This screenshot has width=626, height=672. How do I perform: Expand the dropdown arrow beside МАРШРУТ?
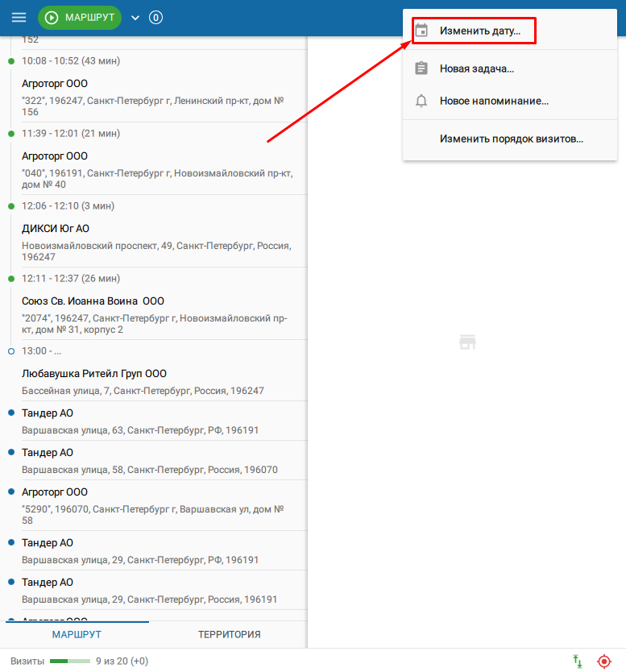click(135, 18)
